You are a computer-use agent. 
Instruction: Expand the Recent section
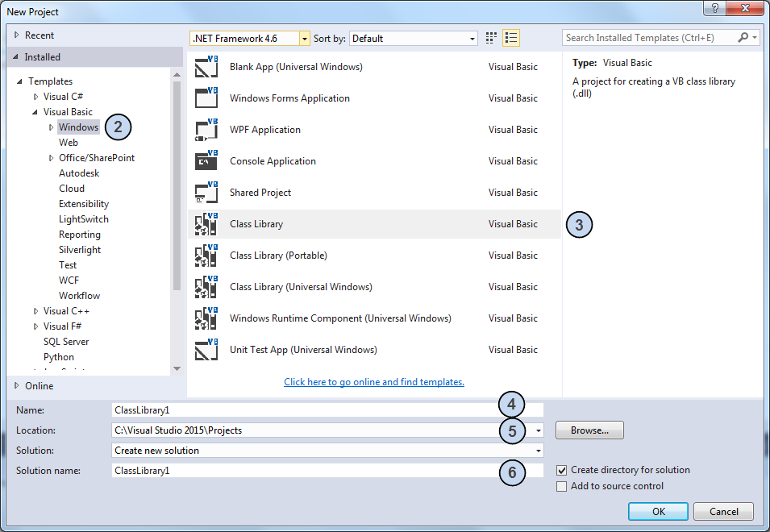[x=17, y=35]
